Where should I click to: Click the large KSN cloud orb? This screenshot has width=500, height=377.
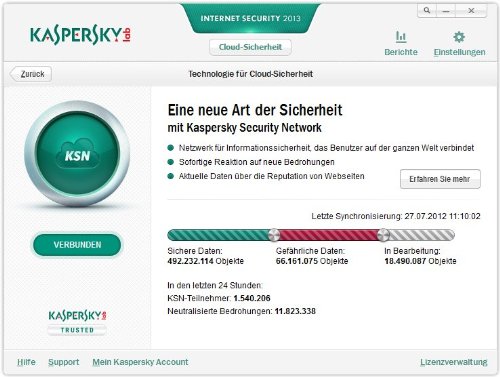coord(77,154)
